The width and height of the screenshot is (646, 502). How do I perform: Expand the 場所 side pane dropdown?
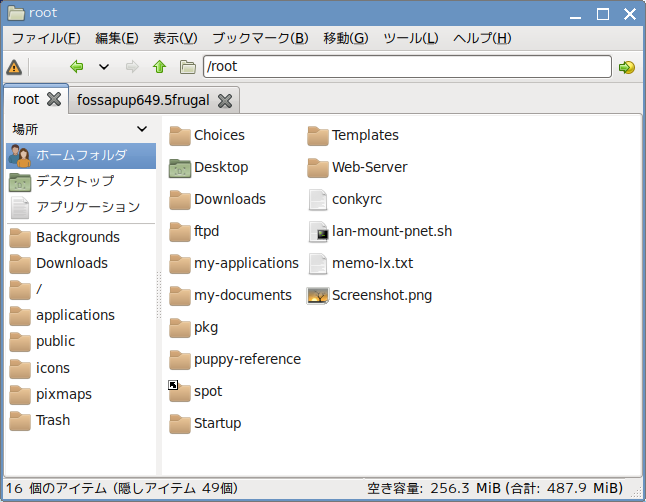pos(142,129)
